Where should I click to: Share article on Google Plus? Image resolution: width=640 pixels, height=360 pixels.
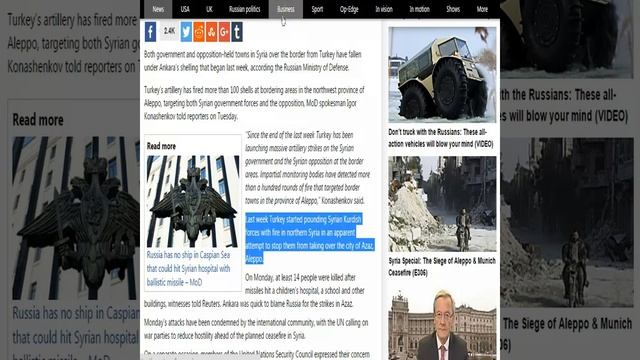[224, 31]
